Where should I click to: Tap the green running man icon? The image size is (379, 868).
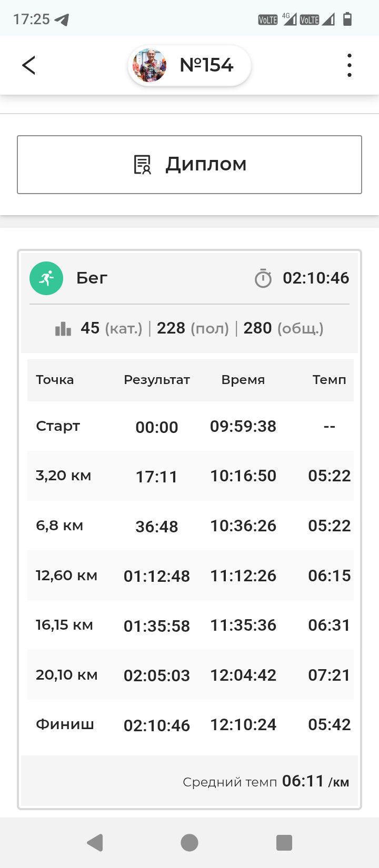point(46,278)
